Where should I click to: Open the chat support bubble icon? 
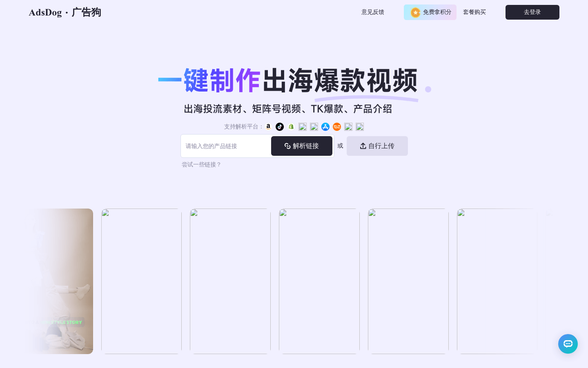[x=568, y=344]
